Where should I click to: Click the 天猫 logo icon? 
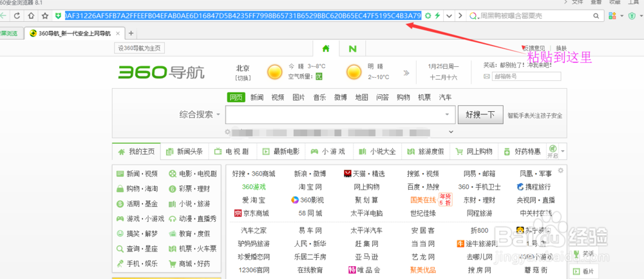coord(348,174)
